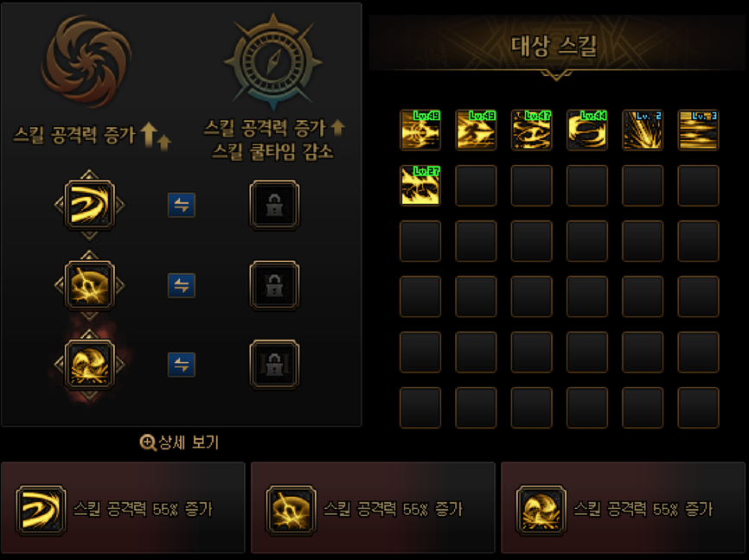Select the Lv.44 swirl skill icon
Screen dimensions: 749x560
pyautogui.click(x=587, y=130)
